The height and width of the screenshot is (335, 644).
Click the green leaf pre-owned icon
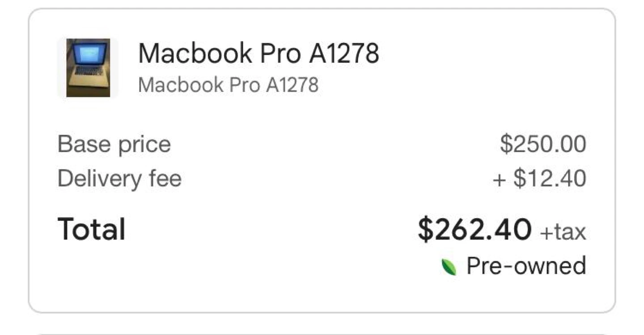449,267
